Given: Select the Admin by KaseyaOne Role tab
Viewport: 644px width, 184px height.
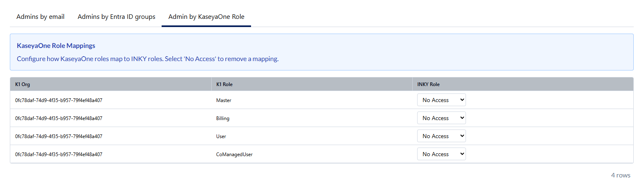Looking at the screenshot, I should [206, 17].
